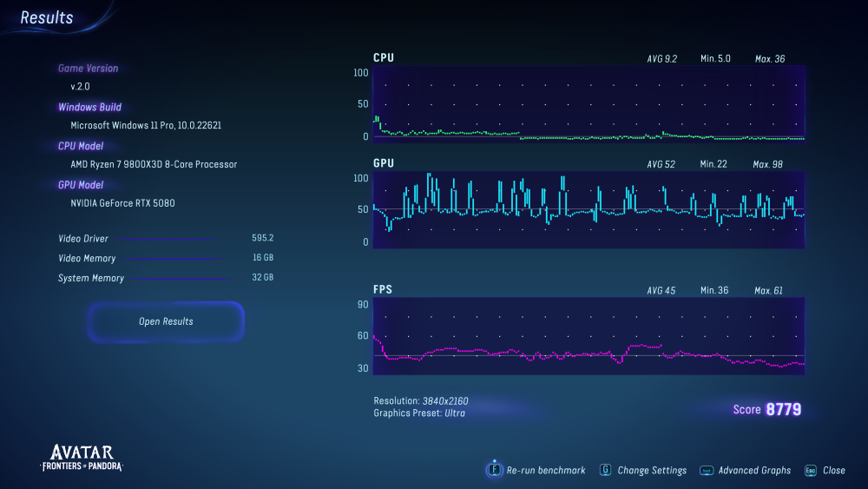
Task: Click the CPU usage graph
Action: pos(589,105)
